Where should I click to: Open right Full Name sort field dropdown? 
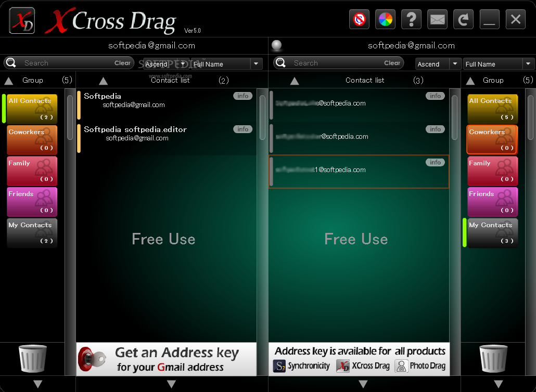[499, 64]
